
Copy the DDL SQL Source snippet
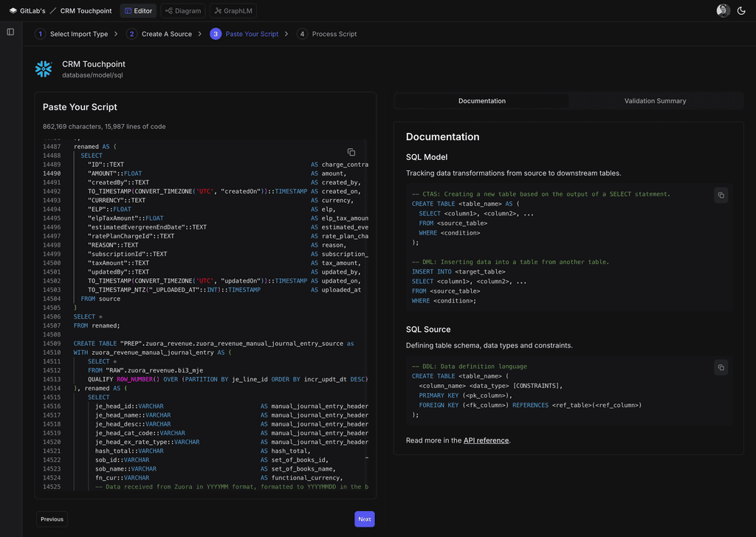pos(721,367)
